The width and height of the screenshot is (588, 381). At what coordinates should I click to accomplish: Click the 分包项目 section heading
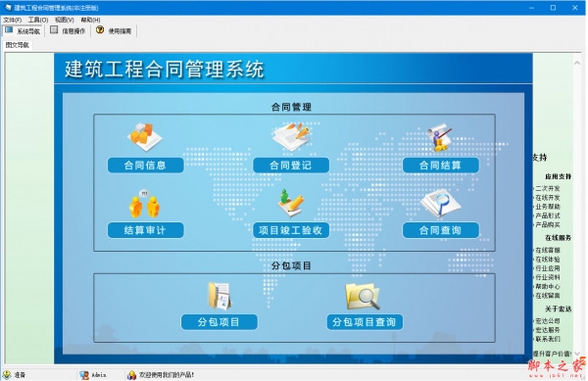[x=291, y=265]
